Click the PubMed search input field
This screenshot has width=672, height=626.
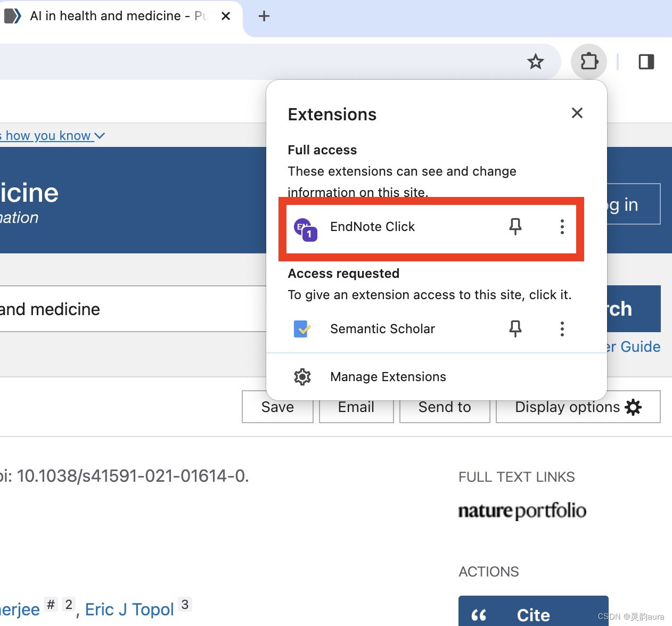[133, 309]
